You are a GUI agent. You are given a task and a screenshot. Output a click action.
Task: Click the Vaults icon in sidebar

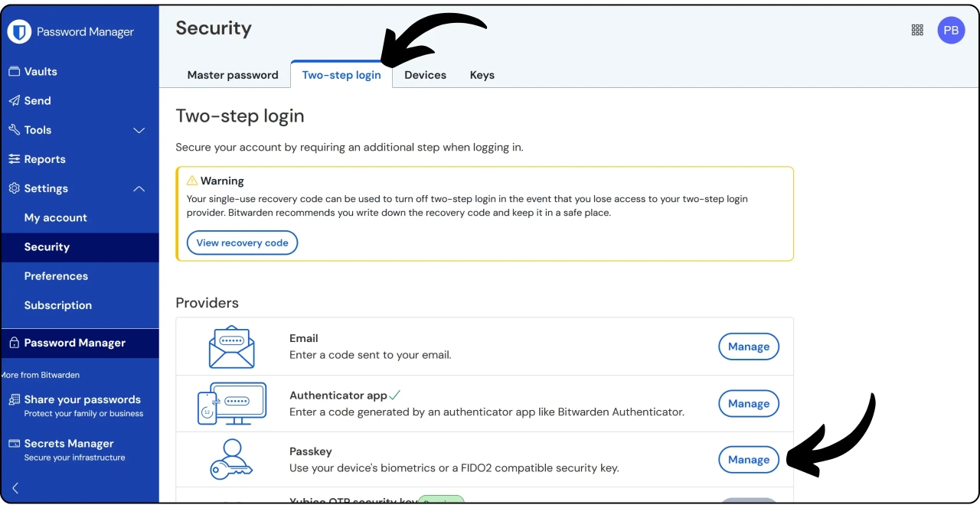[14, 71]
